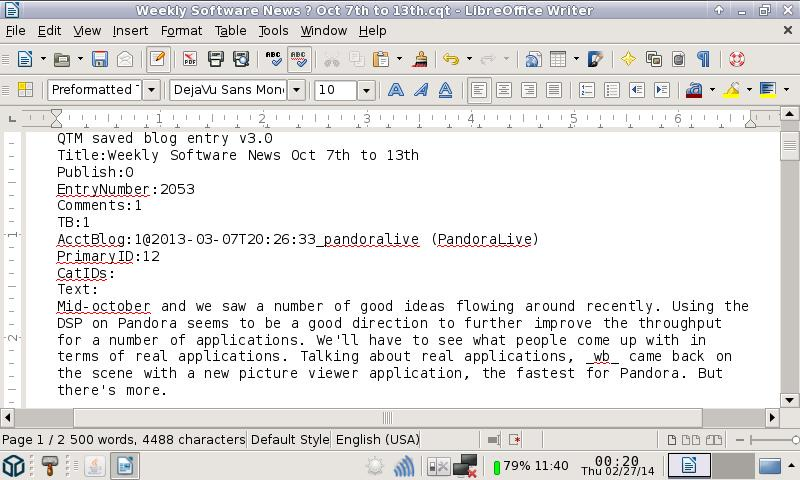Export directly as PDF

point(190,59)
